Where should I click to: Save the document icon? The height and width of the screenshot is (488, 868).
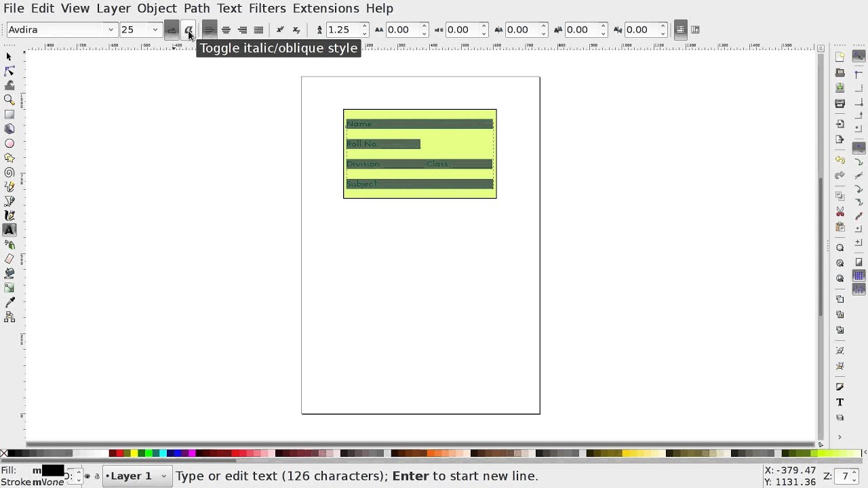point(840,88)
